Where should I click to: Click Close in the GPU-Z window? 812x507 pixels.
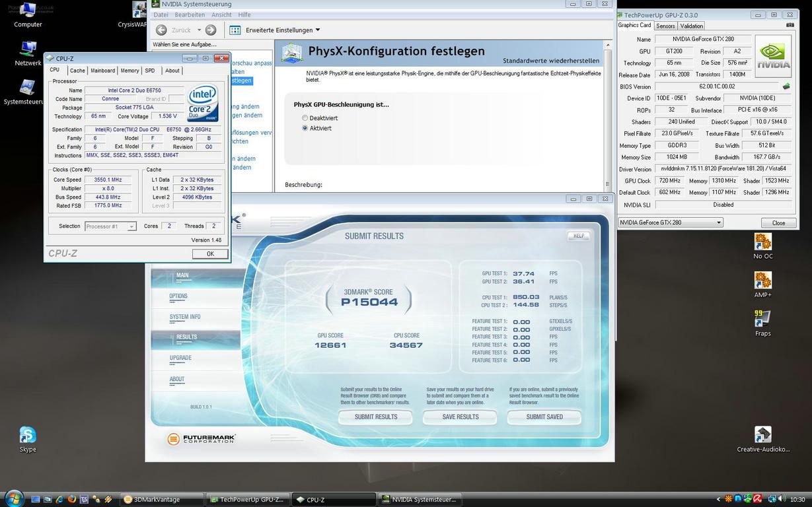pyautogui.click(x=778, y=222)
